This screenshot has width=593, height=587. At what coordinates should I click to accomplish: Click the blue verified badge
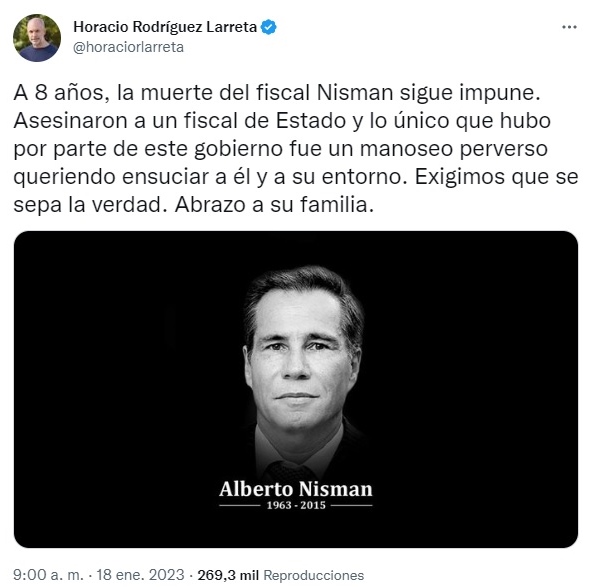(269, 27)
